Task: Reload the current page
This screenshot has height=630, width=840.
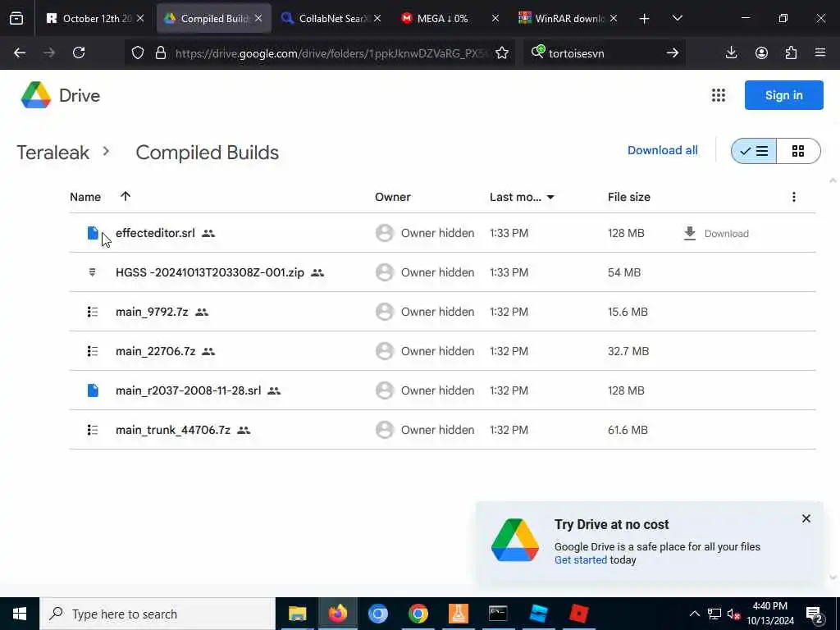Action: click(x=79, y=52)
